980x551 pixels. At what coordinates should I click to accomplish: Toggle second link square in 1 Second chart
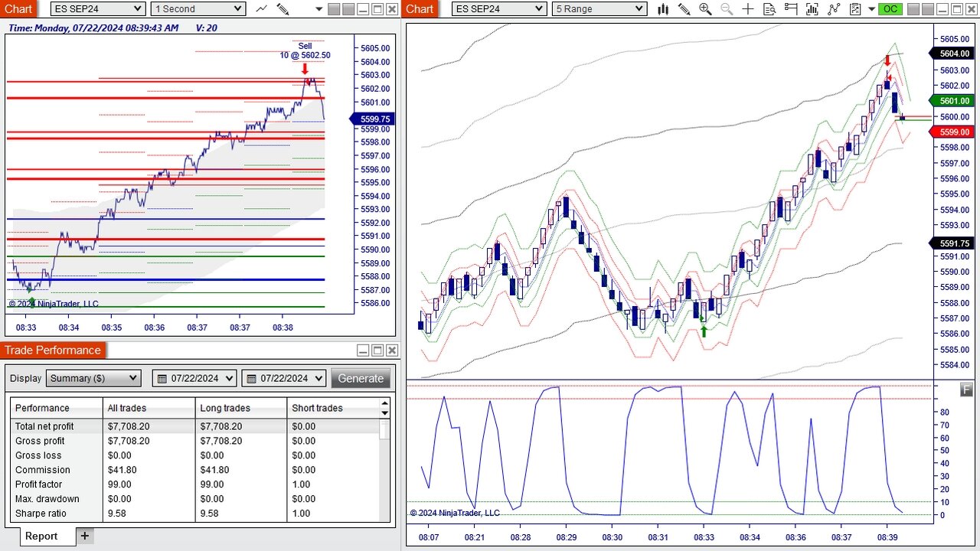348,9
